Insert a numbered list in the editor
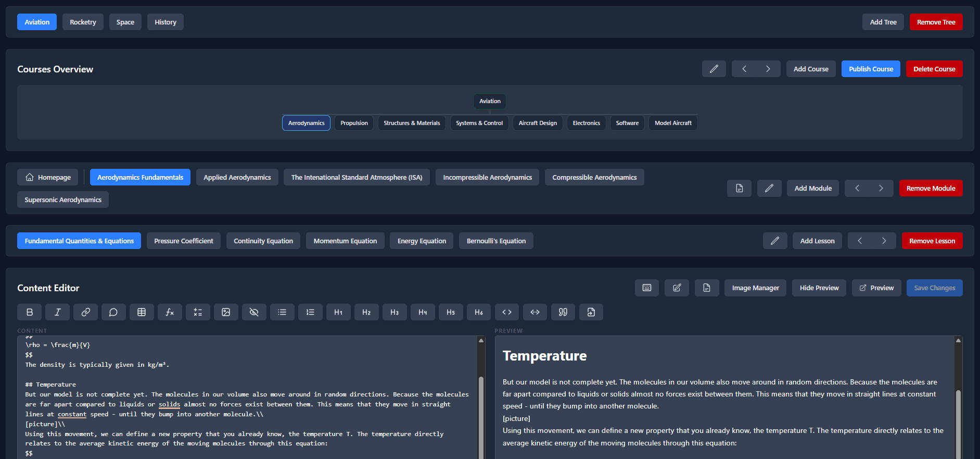 [x=310, y=312]
